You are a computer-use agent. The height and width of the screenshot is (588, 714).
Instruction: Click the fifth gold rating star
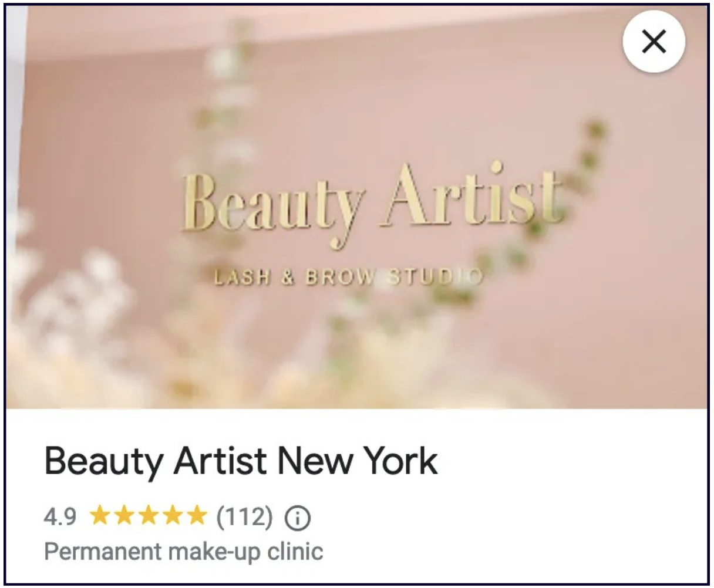click(195, 517)
